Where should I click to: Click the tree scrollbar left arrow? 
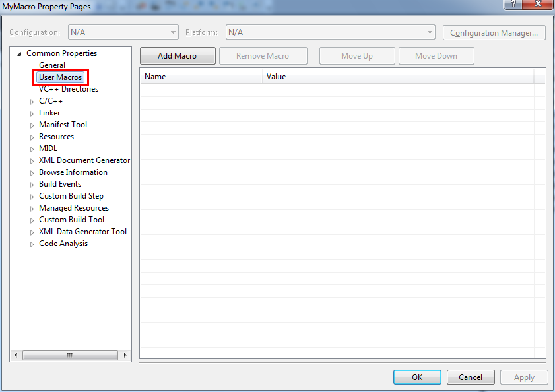click(16, 355)
